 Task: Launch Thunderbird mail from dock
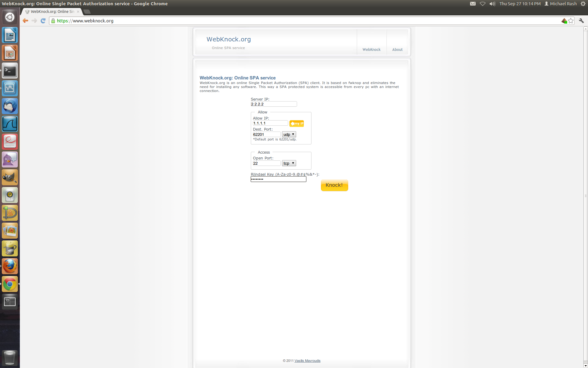(10, 106)
